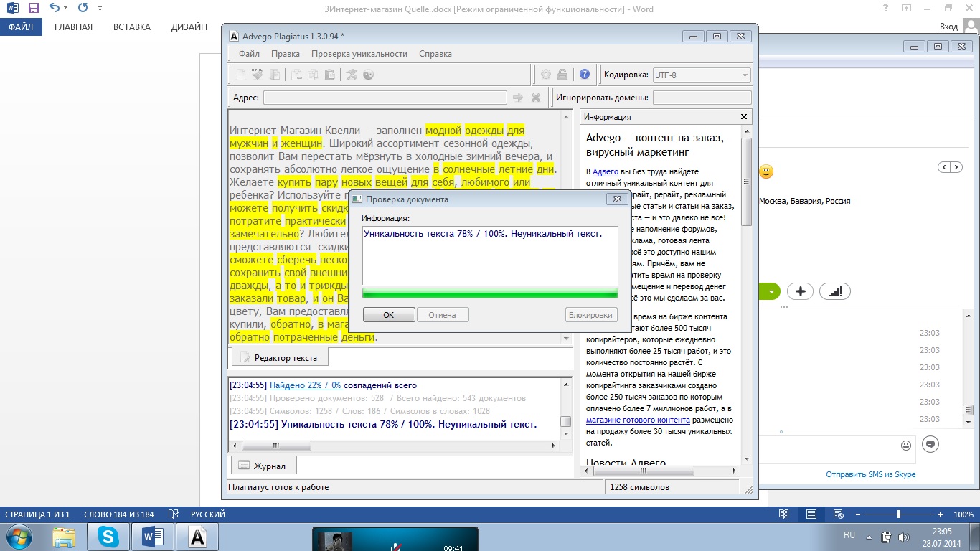The width and height of the screenshot is (980, 551).
Task: Open Skype from the Windows taskbar
Action: [x=108, y=536]
